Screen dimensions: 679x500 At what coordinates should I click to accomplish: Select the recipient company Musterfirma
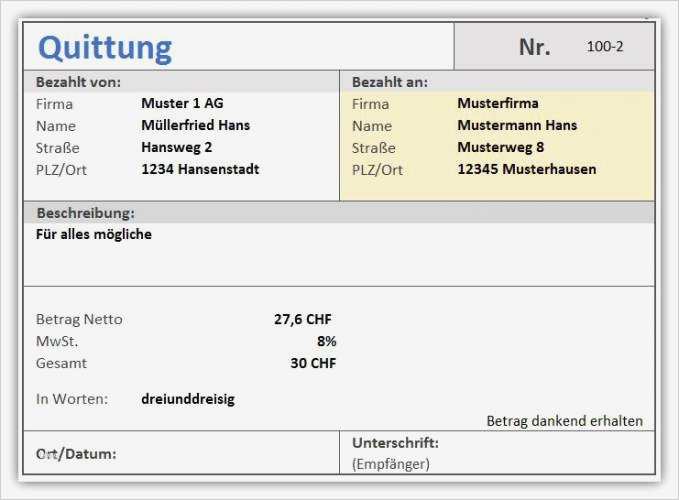(x=498, y=103)
